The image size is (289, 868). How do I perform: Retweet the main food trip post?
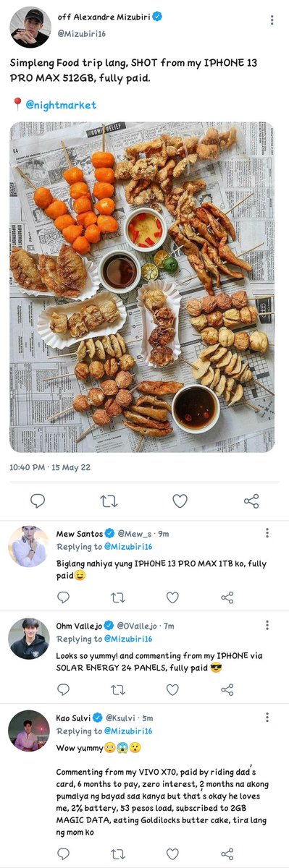tap(109, 501)
